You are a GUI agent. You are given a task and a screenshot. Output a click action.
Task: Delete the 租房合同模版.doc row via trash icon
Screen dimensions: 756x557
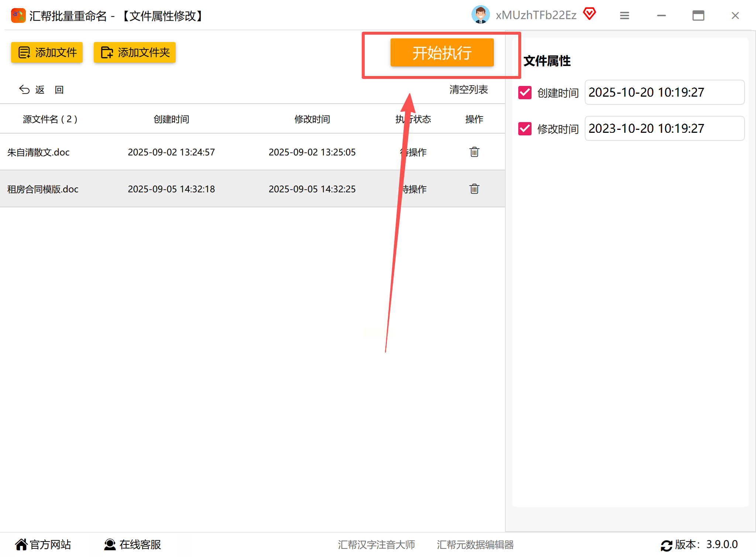(x=474, y=189)
